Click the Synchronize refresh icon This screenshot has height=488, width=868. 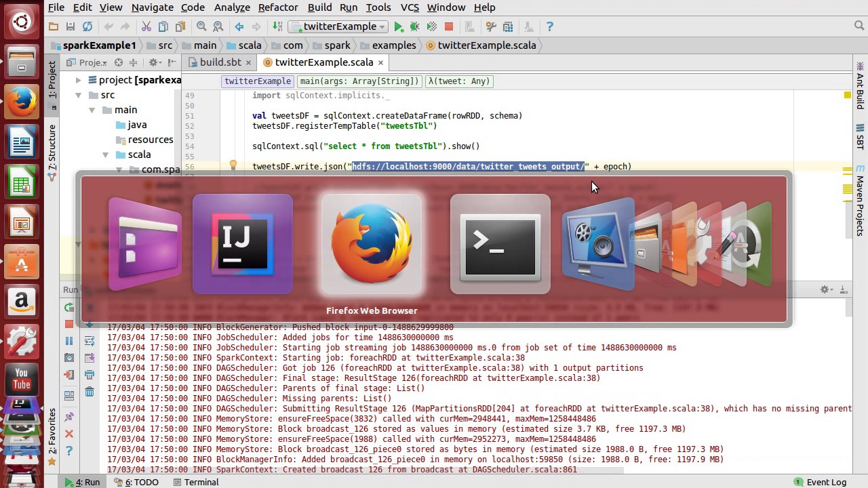point(87,26)
